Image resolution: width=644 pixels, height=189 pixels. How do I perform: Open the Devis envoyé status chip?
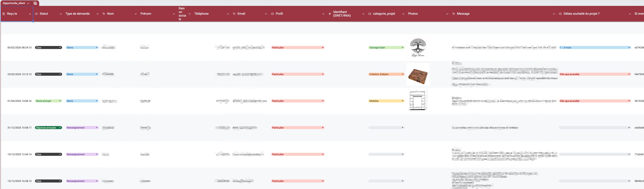[49, 101]
